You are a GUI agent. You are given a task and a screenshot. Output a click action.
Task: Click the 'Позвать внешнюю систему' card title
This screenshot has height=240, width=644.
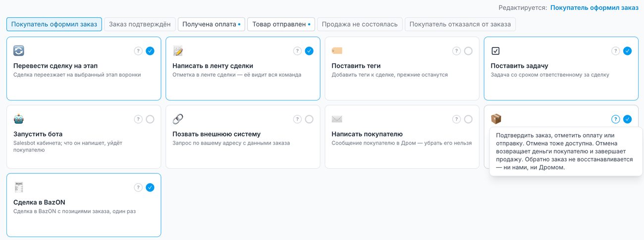coord(216,134)
